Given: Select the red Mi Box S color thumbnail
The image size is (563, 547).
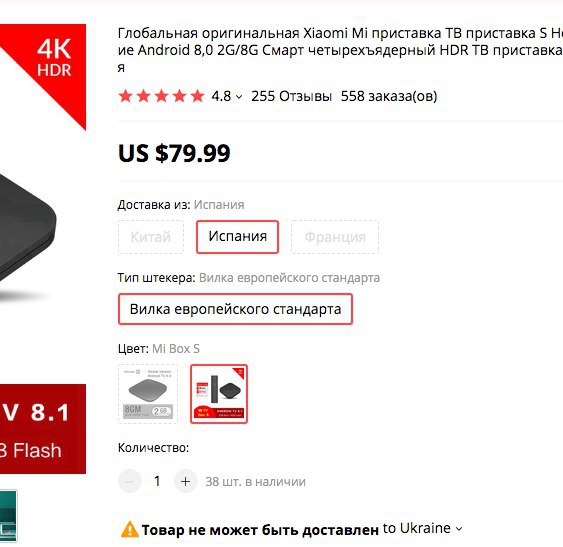Looking at the screenshot, I should [219, 394].
